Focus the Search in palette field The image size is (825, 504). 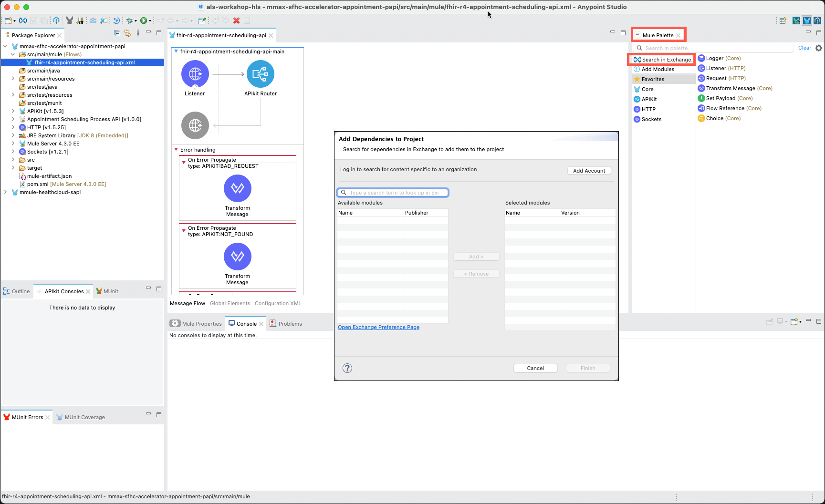(713, 48)
